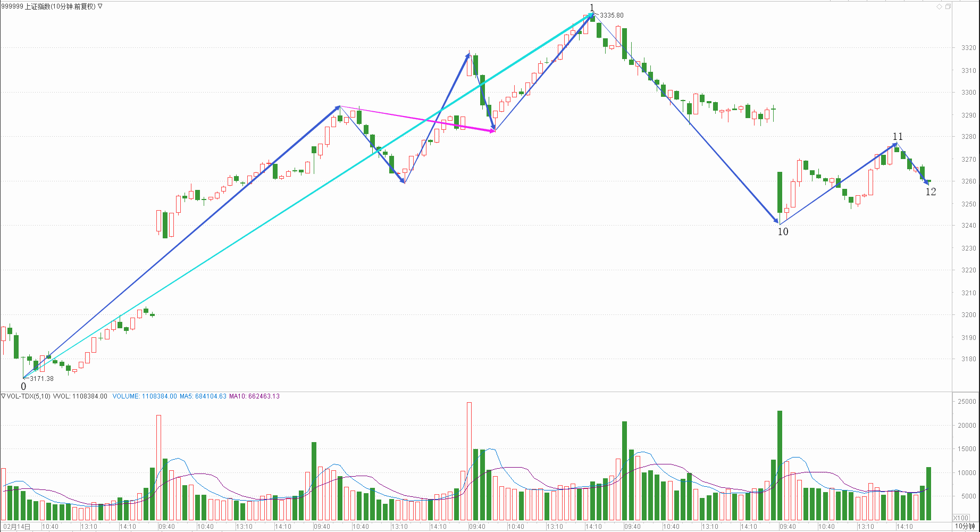The width and height of the screenshot is (980, 532).
Task: Click the MA5 volume average label
Action: click(x=203, y=396)
